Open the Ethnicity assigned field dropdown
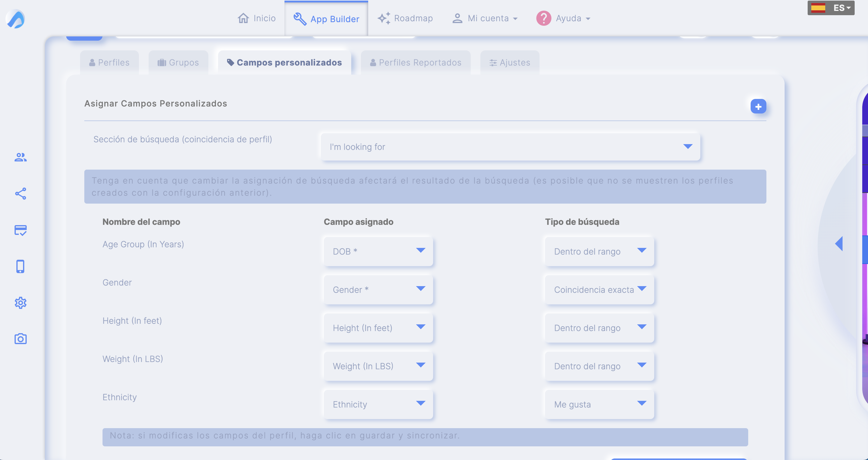 click(x=378, y=404)
